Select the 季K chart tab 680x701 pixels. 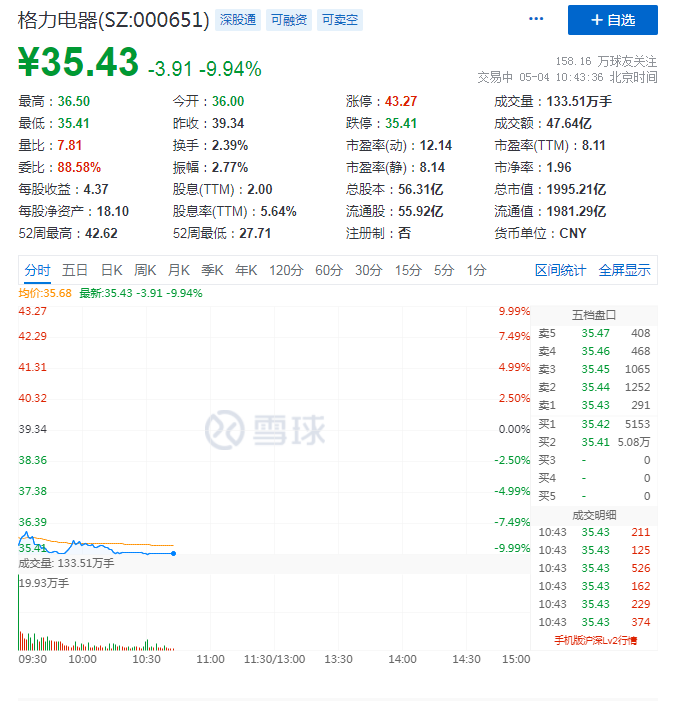pos(212,270)
